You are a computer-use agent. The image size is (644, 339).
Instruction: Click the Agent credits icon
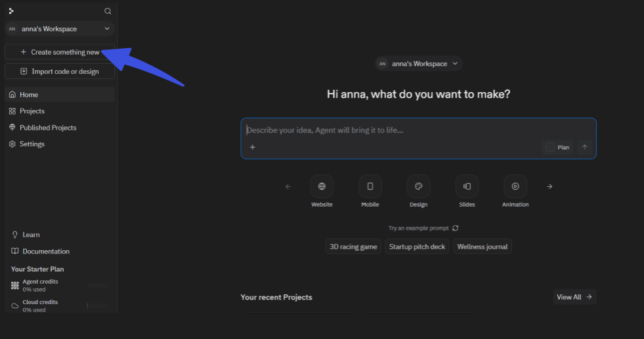(14, 286)
